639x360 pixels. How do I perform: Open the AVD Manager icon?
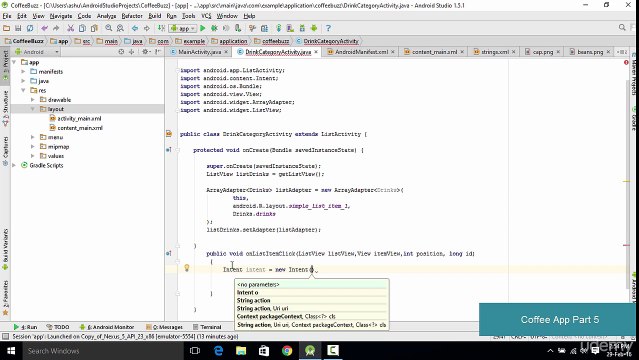point(290,28)
